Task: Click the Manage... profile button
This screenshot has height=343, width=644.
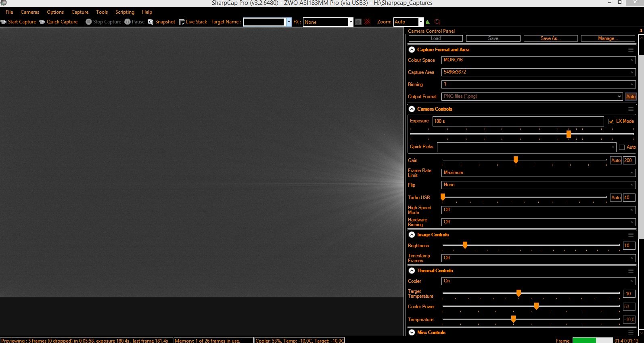Action: pyautogui.click(x=608, y=38)
